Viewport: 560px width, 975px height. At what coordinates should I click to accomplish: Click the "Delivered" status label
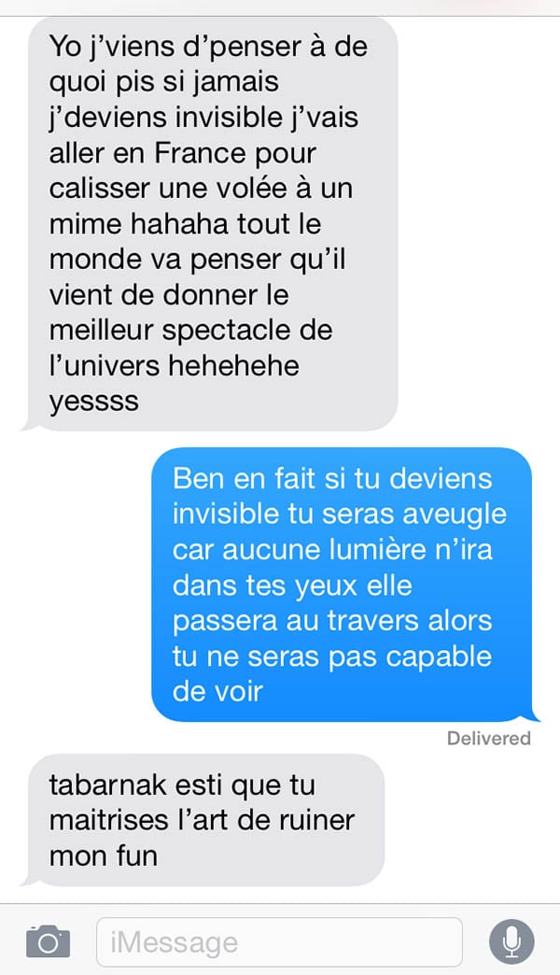(488, 738)
